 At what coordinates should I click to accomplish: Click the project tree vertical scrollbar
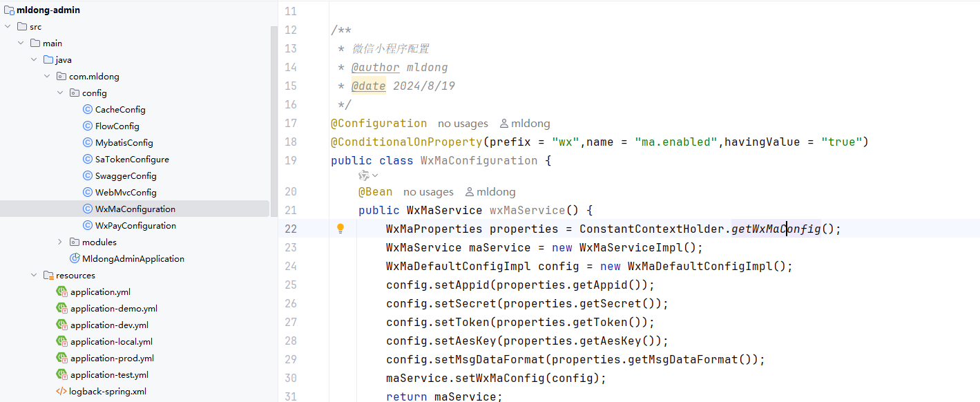coord(273,117)
